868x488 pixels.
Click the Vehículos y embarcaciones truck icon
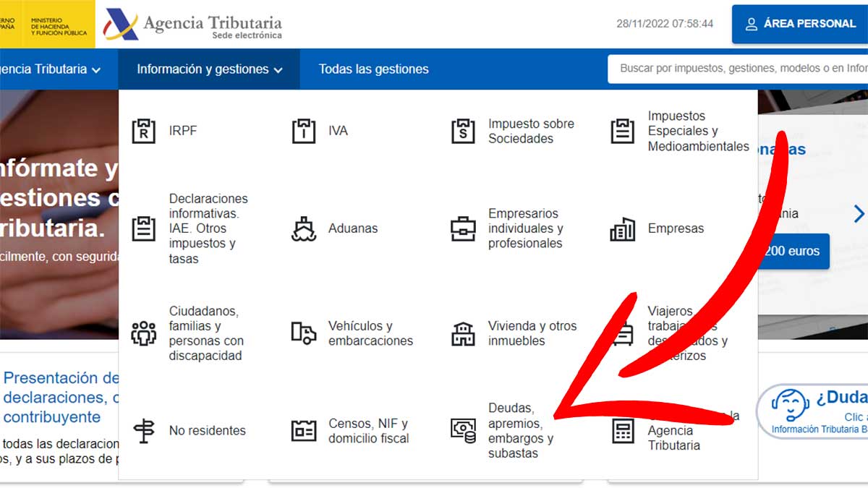304,333
